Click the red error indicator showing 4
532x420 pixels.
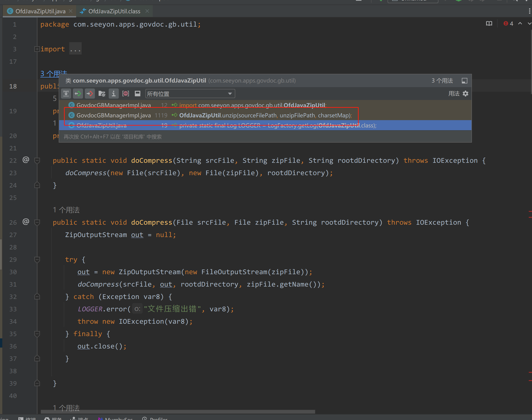(508, 24)
